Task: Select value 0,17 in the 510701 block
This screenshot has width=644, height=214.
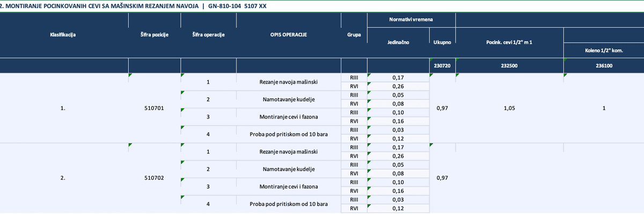Action: [x=398, y=78]
